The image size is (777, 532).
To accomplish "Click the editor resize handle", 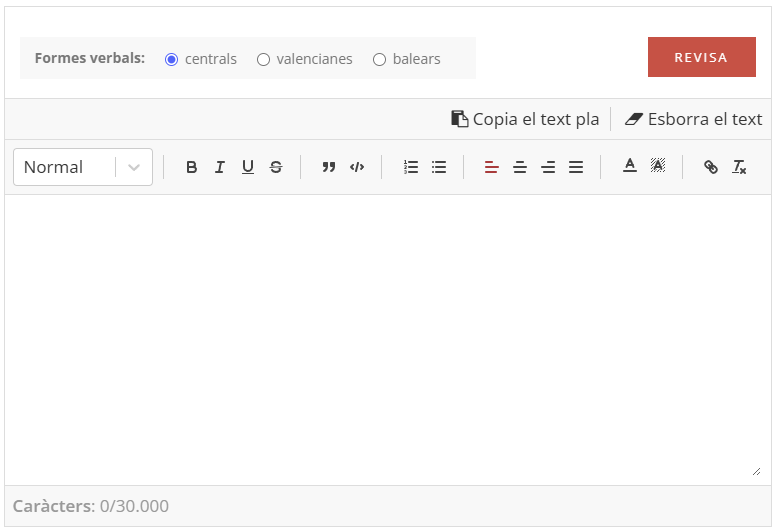I will click(x=756, y=472).
